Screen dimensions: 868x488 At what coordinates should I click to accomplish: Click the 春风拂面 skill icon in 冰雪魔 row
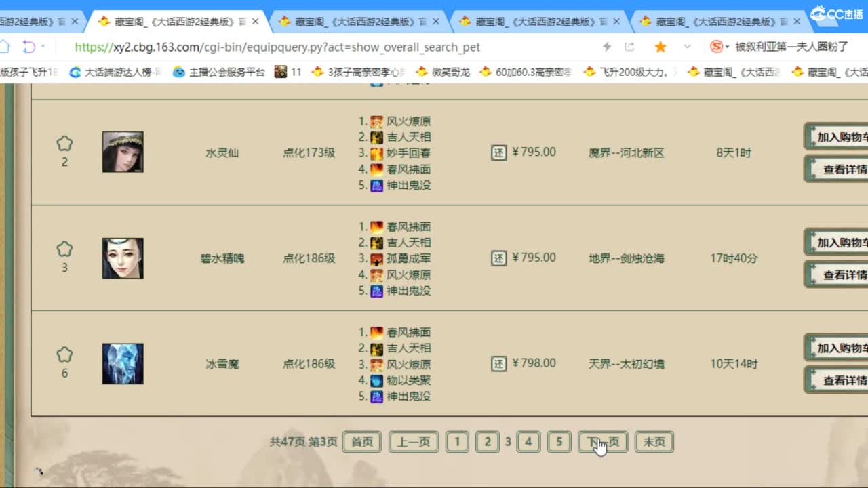[376, 333]
